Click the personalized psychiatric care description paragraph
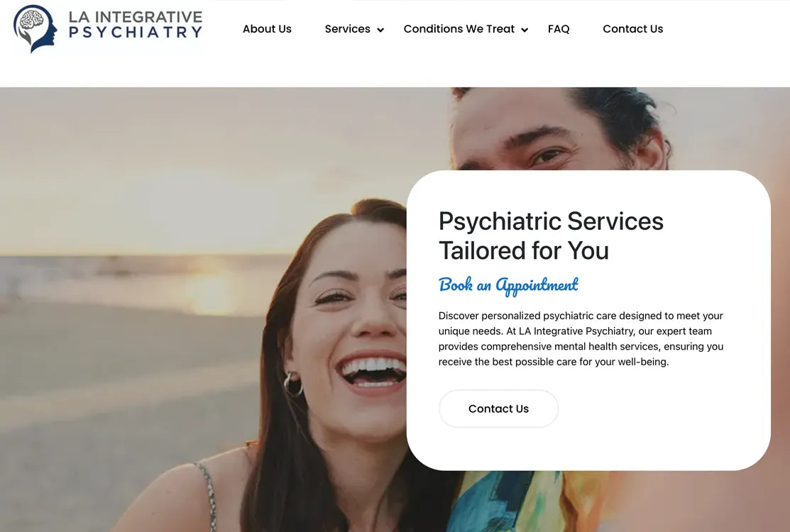This screenshot has height=532, width=790. coord(581,339)
